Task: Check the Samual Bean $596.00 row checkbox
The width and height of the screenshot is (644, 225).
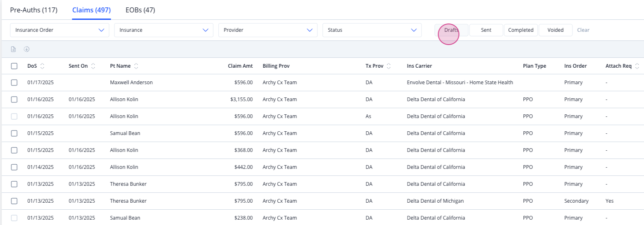Action: pyautogui.click(x=14, y=133)
